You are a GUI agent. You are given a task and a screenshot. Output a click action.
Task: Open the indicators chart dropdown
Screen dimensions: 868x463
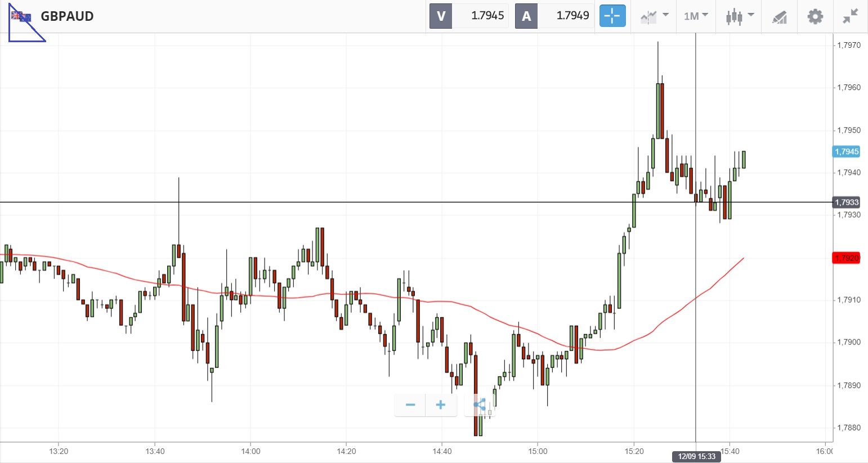[x=654, y=16]
